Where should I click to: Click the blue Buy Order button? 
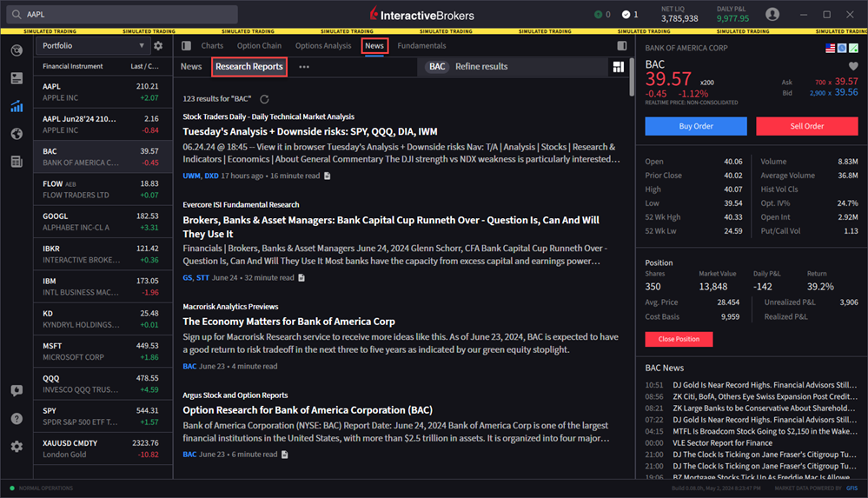696,126
